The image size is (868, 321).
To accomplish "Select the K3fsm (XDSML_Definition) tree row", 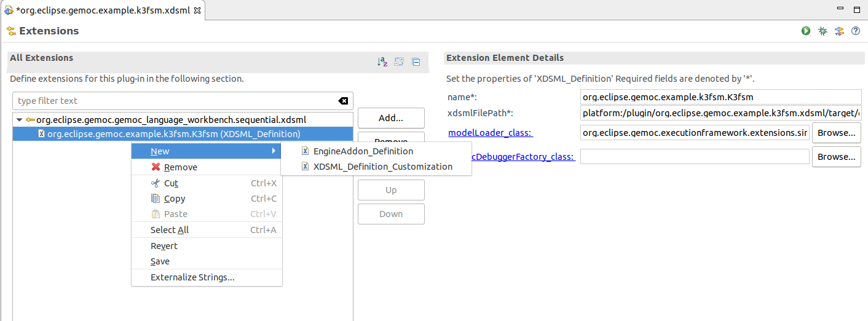I will [x=183, y=133].
